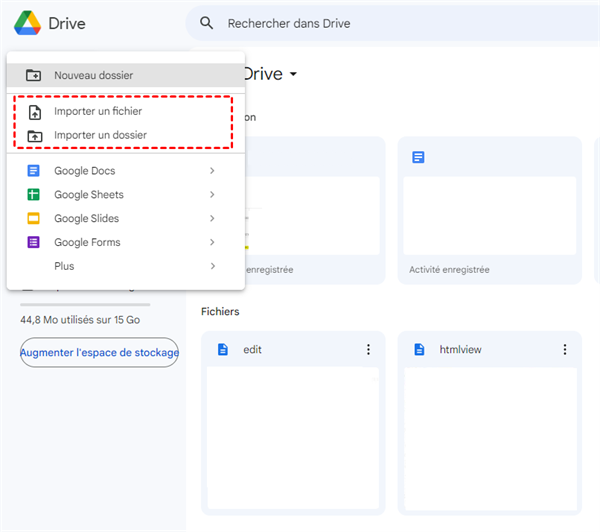Expand the Plus submenu arrow

click(212, 266)
